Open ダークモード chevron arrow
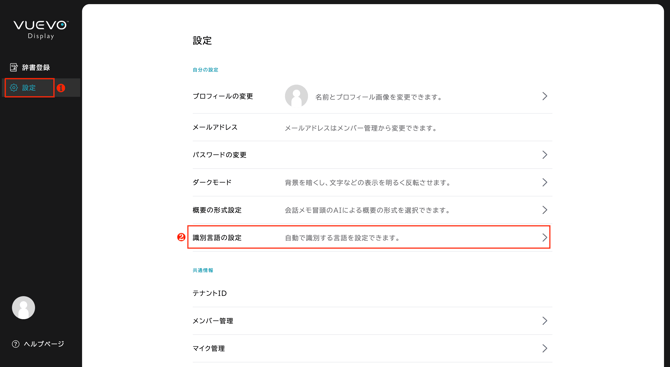670x367 pixels. pyautogui.click(x=544, y=182)
